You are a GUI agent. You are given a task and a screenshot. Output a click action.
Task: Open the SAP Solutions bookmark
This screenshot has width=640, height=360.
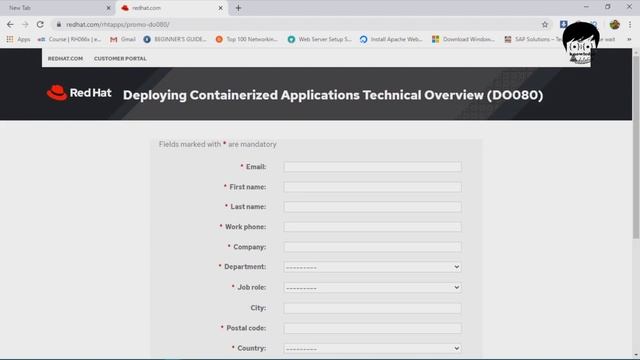[x=533, y=39]
